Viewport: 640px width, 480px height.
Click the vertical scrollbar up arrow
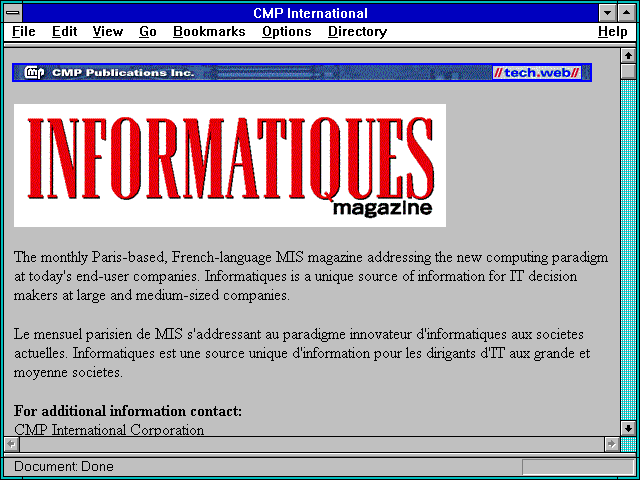coord(628,56)
